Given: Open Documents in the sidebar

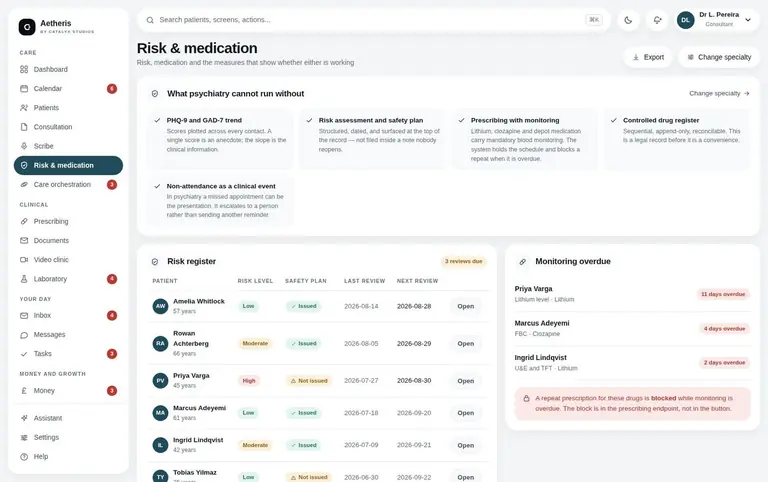Looking at the screenshot, I should pos(68,241).
